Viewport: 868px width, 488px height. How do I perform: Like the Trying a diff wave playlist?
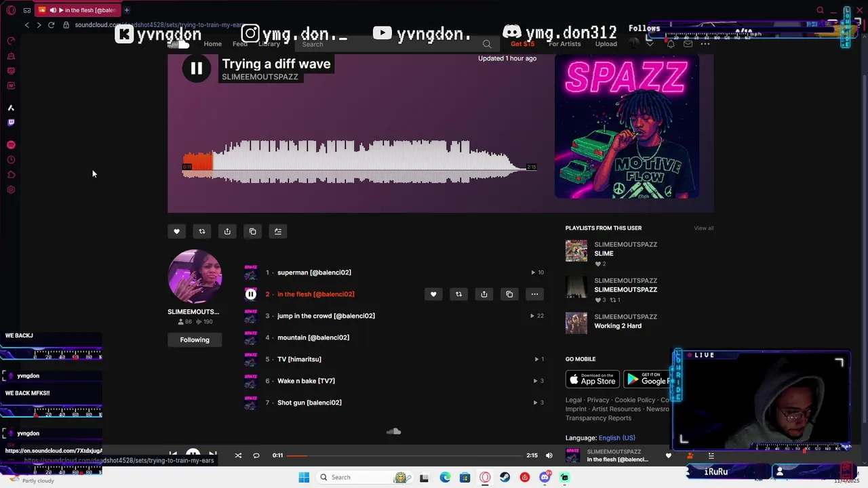pos(176,231)
